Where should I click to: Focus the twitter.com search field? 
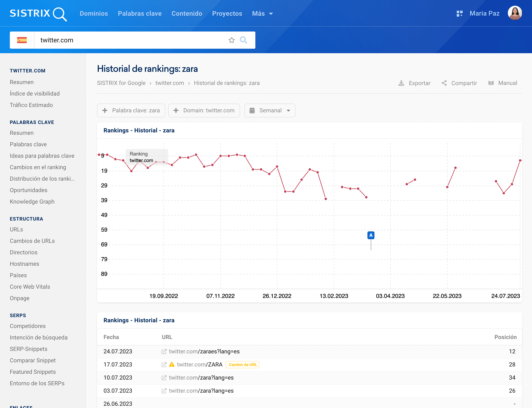point(130,40)
